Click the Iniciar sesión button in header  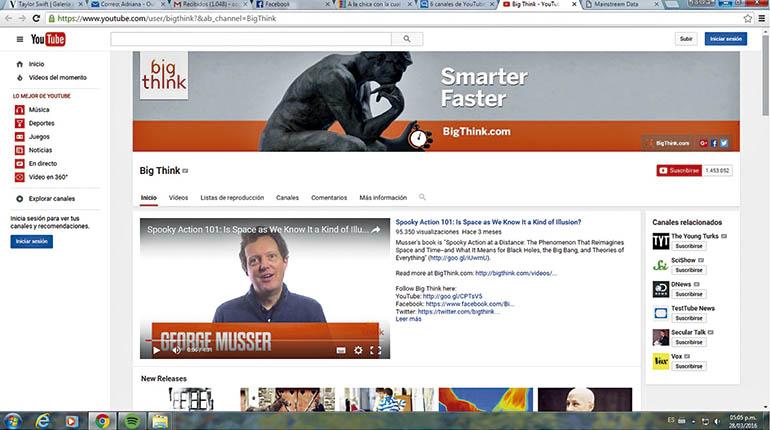click(726, 39)
